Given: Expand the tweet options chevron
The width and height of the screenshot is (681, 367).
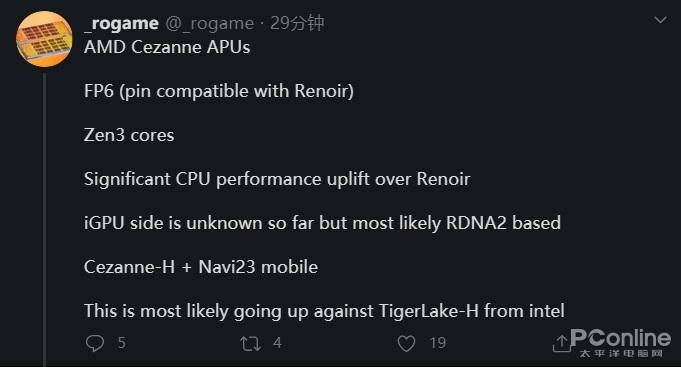Looking at the screenshot, I should tap(660, 20).
